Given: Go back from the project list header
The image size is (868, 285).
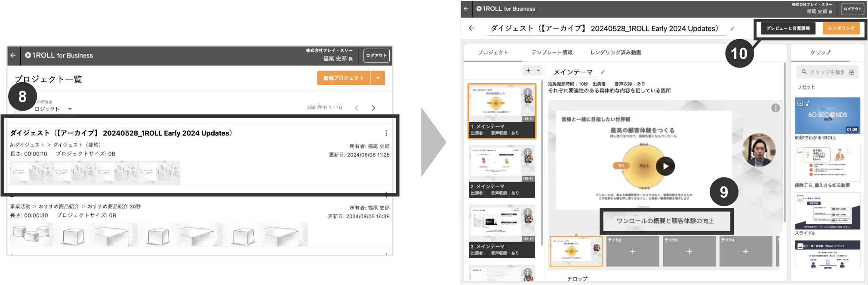Looking at the screenshot, I should [x=13, y=55].
